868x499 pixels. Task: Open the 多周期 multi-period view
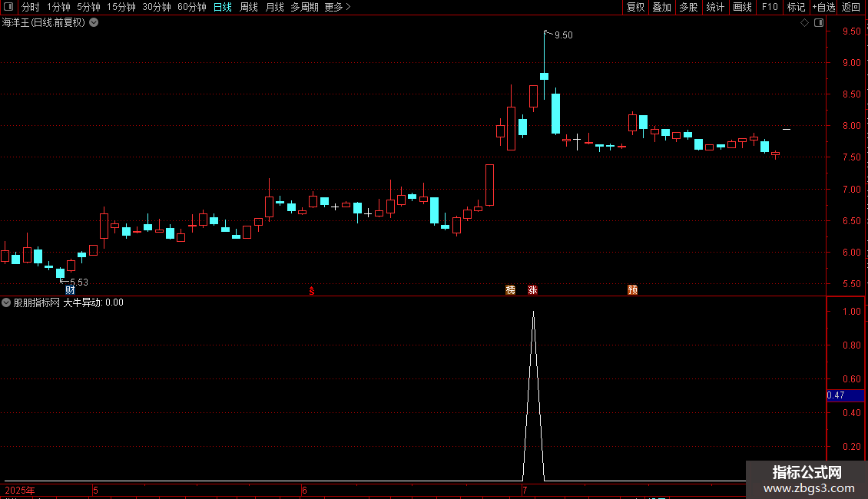coord(304,7)
